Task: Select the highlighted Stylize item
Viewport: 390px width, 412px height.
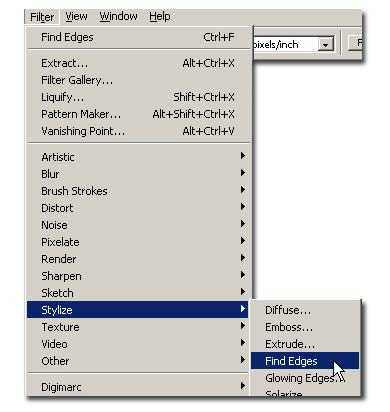Action: click(x=138, y=310)
